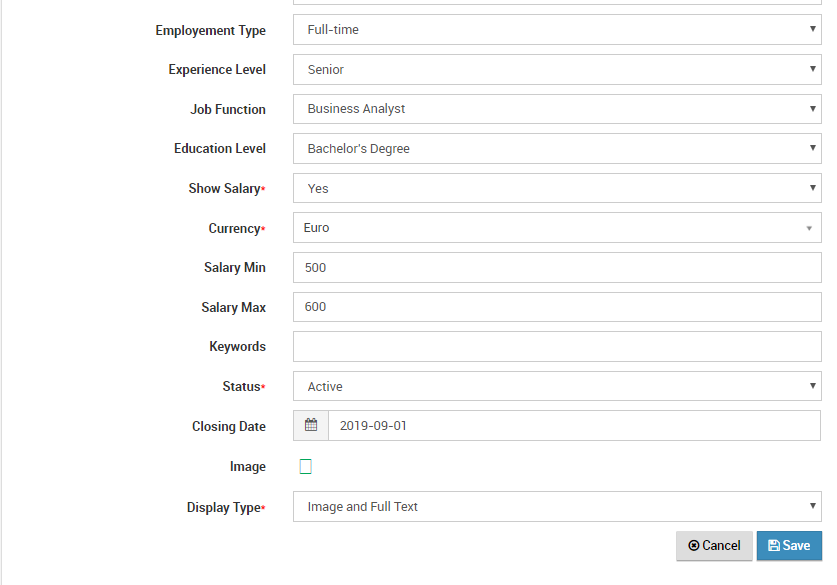Toggle the Image checkbox
The image size is (837, 585).
click(305, 467)
